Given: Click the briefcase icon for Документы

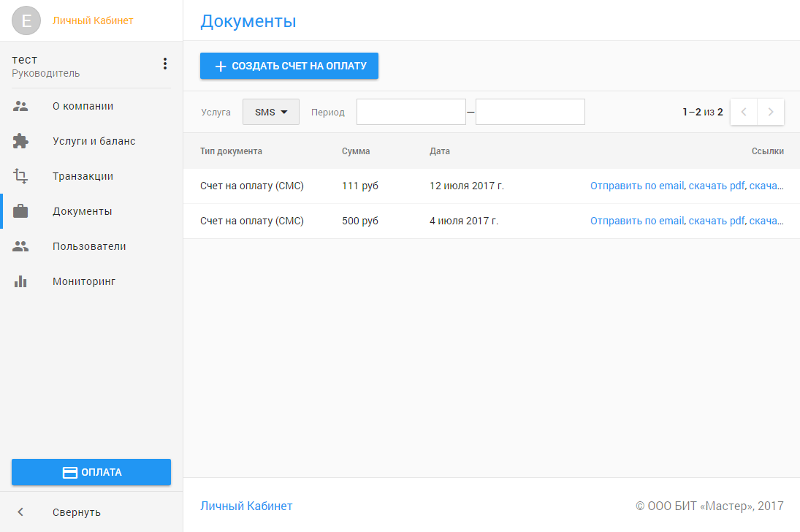Looking at the screenshot, I should point(20,211).
